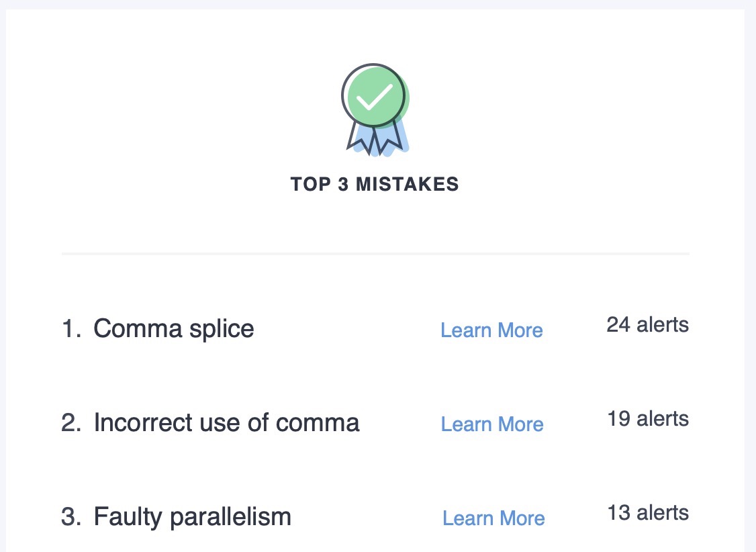756x552 pixels.
Task: Select the Incorrect use of comma label
Action: click(x=227, y=423)
